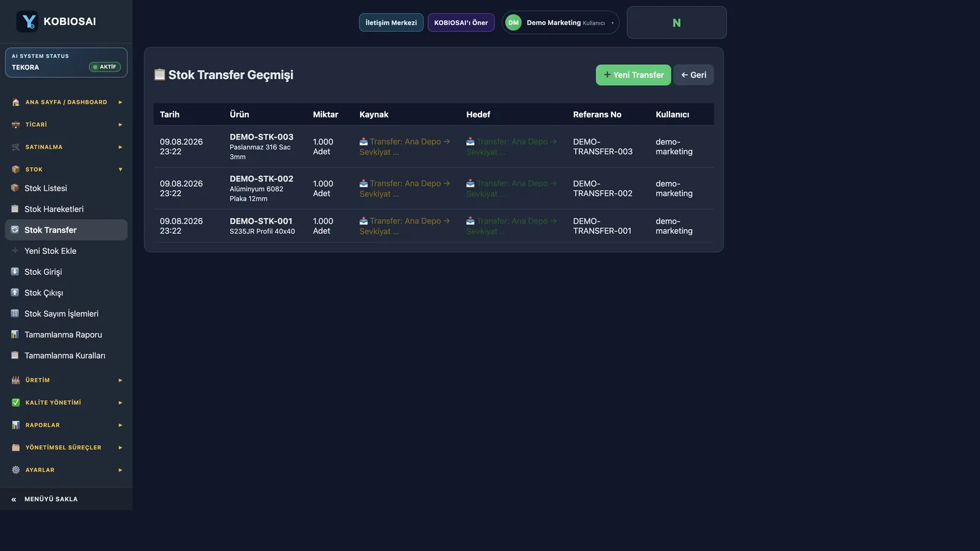Viewport: 980px width, 551px height.
Task: Click the Stok Çıkışı up-arrow icon
Action: [x=15, y=292]
